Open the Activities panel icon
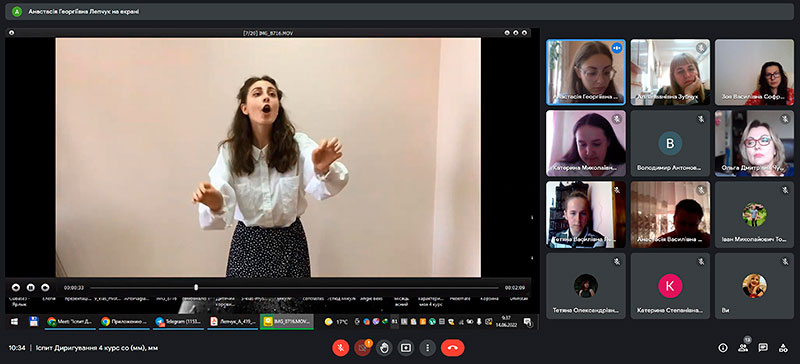 [x=783, y=348]
